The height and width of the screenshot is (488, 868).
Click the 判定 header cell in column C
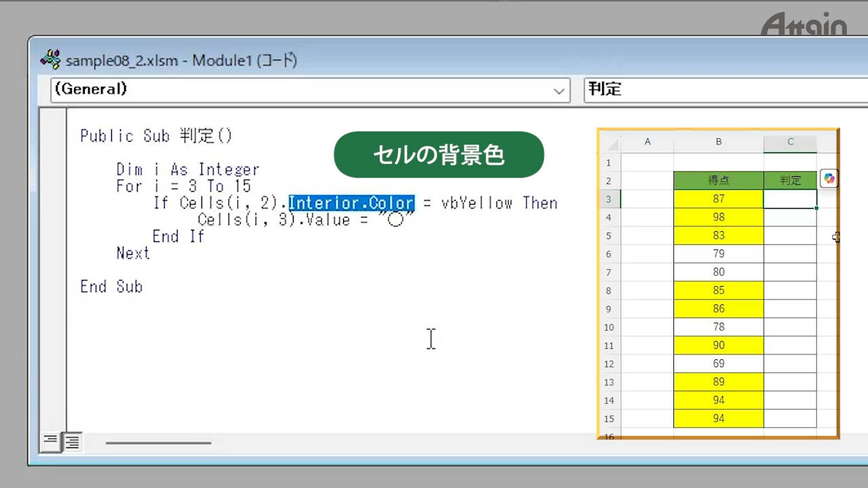[x=790, y=181]
